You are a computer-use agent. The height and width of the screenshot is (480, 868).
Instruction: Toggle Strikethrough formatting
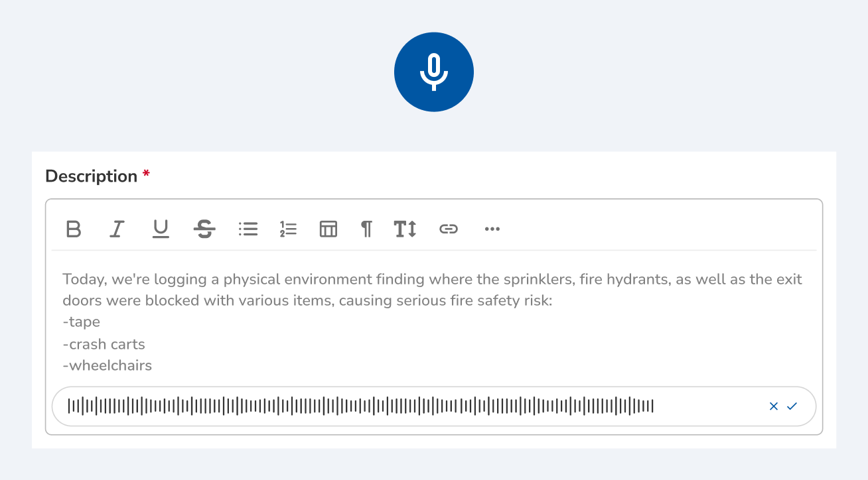[x=204, y=229]
